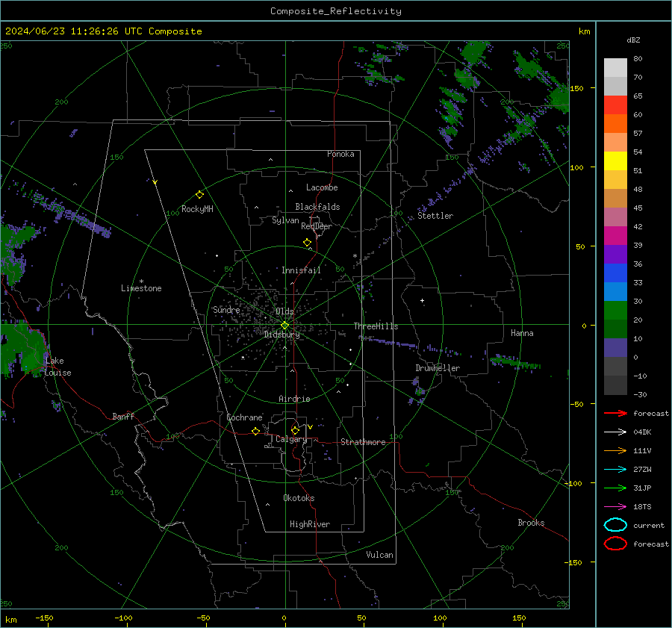Click the Strathmore town label
The height and width of the screenshot is (628, 672).
point(363,442)
